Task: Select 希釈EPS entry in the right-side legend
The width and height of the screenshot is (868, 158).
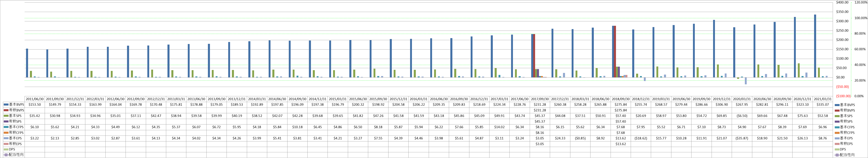Action: coord(844,144)
